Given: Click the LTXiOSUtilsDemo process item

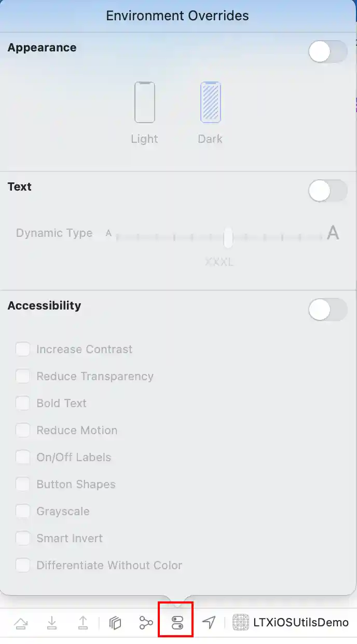Looking at the screenshot, I should coord(292,622).
